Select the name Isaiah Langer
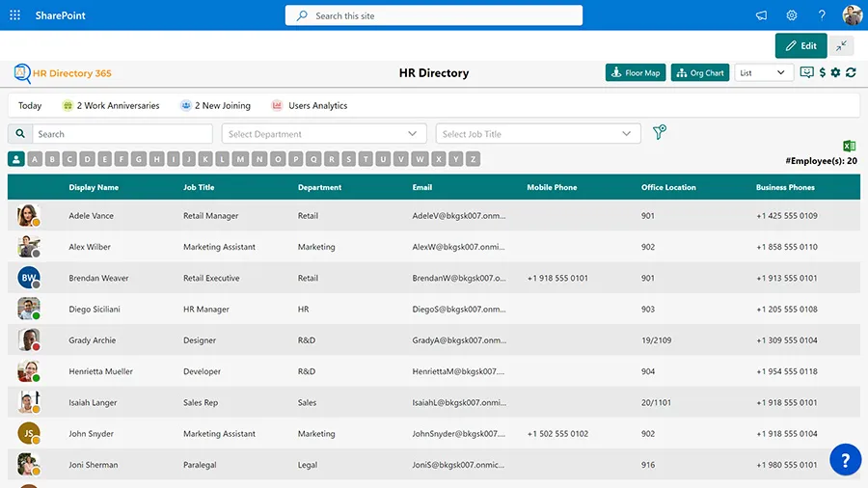The height and width of the screenshot is (488, 868). [93, 402]
